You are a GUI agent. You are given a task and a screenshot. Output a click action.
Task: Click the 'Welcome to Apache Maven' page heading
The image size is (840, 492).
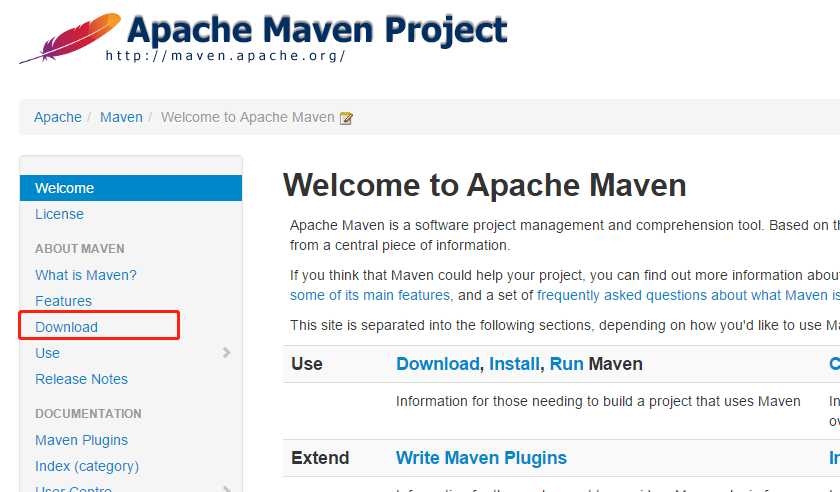coord(484,185)
